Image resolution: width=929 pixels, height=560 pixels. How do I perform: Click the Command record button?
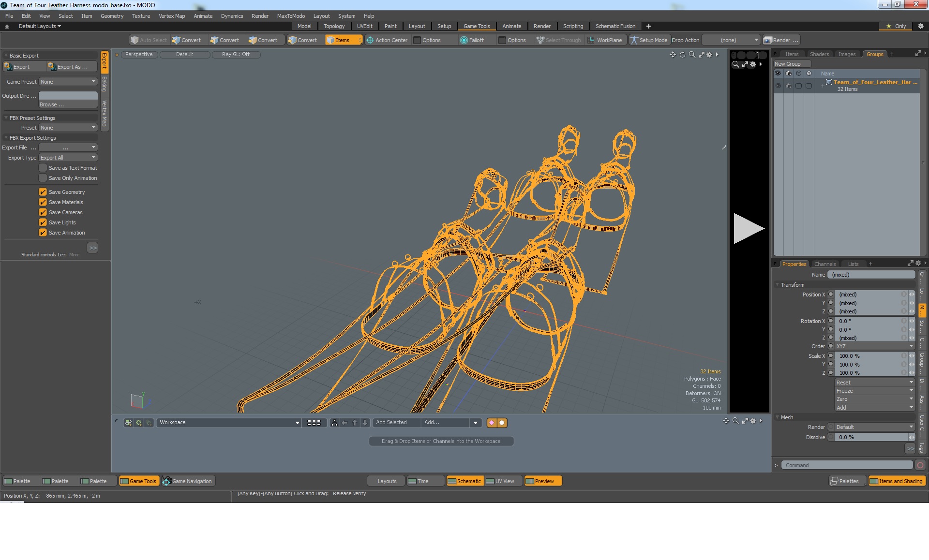(x=920, y=465)
